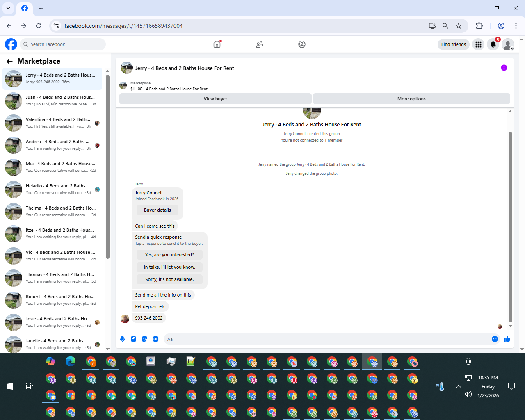Go back using Marketplace back arrow

(x=9, y=62)
